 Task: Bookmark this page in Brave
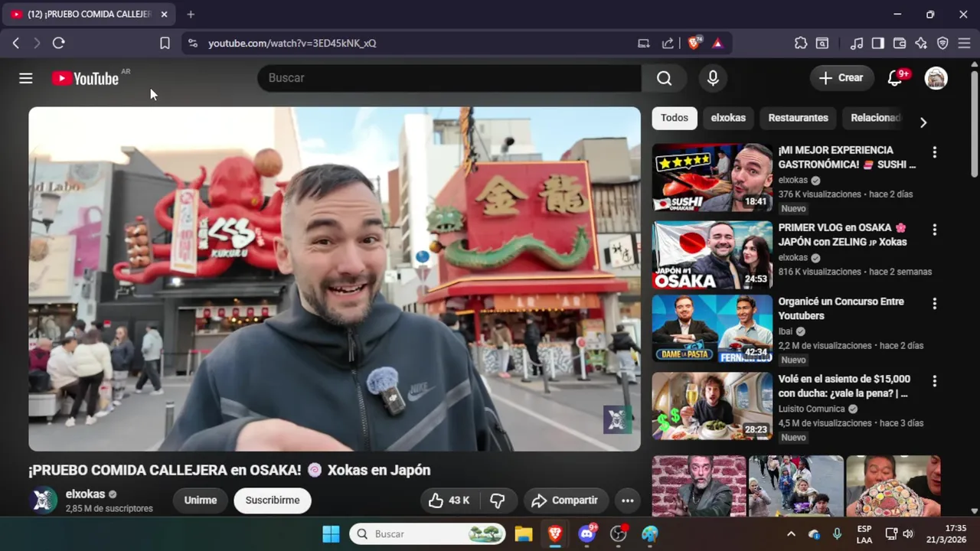[165, 44]
